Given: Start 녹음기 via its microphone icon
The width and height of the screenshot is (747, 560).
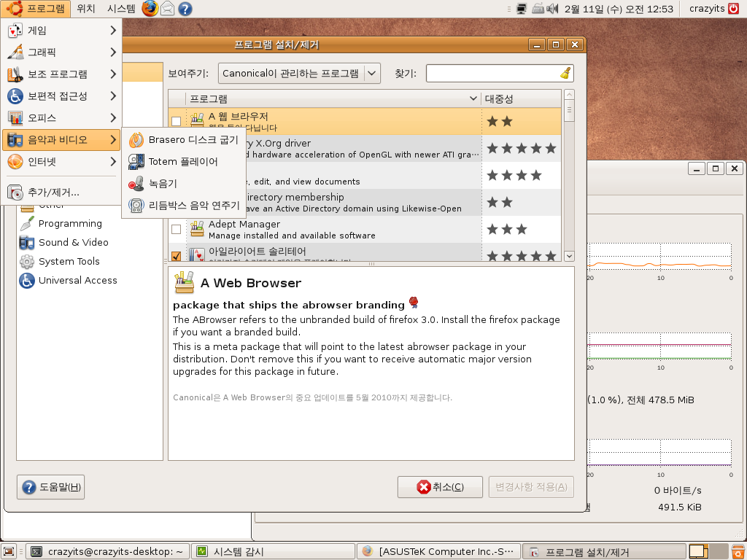Looking at the screenshot, I should coord(136,184).
